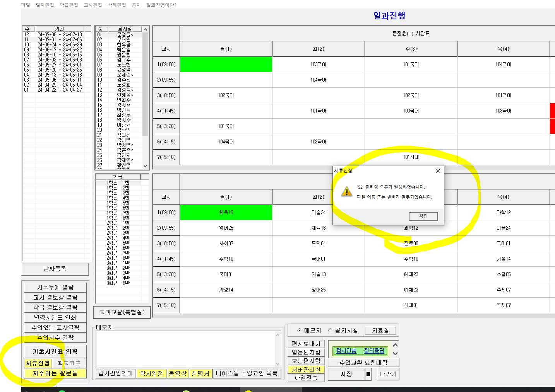The height and width of the screenshot is (392, 555).
Task: Open the 삭제편집 menu
Action: pos(117,5)
